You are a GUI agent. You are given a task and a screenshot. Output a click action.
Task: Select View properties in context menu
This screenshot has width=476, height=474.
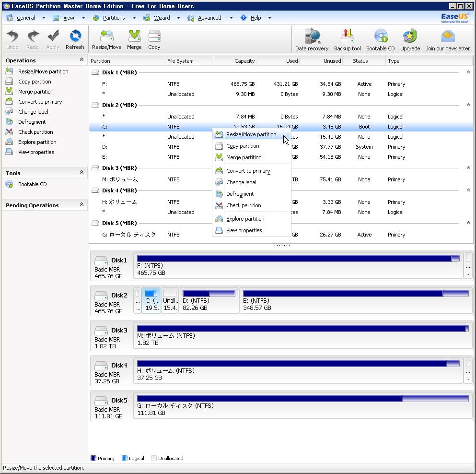[x=244, y=230]
